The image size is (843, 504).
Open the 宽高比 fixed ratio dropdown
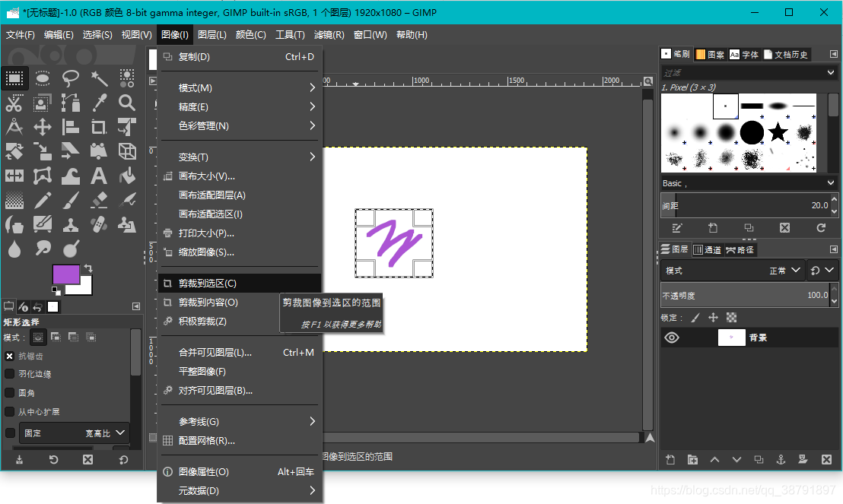click(x=74, y=433)
